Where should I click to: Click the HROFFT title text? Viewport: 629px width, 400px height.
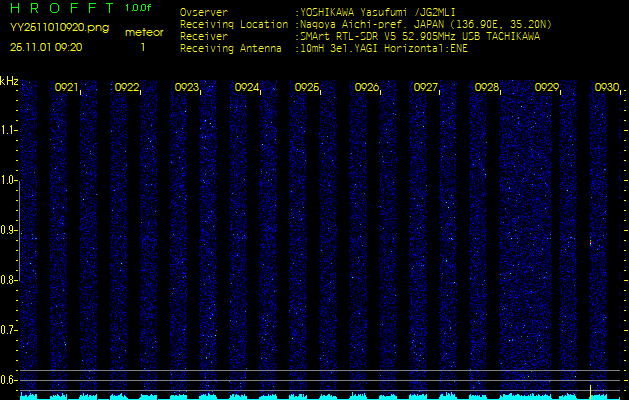(x=60, y=8)
